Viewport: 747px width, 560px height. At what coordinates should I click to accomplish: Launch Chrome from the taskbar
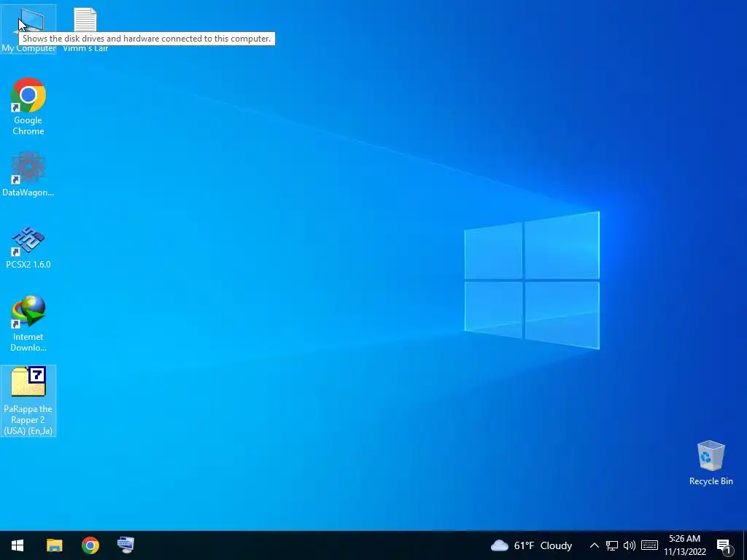click(90, 545)
